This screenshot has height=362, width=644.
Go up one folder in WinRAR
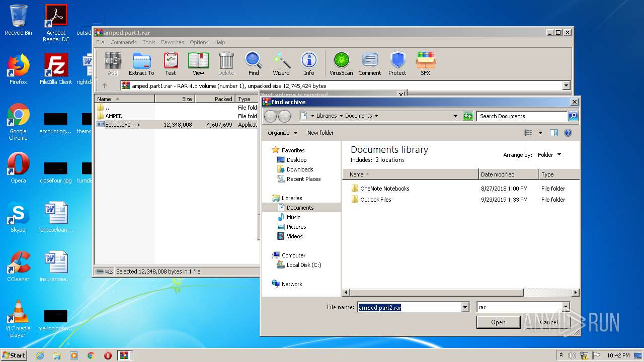(x=105, y=85)
